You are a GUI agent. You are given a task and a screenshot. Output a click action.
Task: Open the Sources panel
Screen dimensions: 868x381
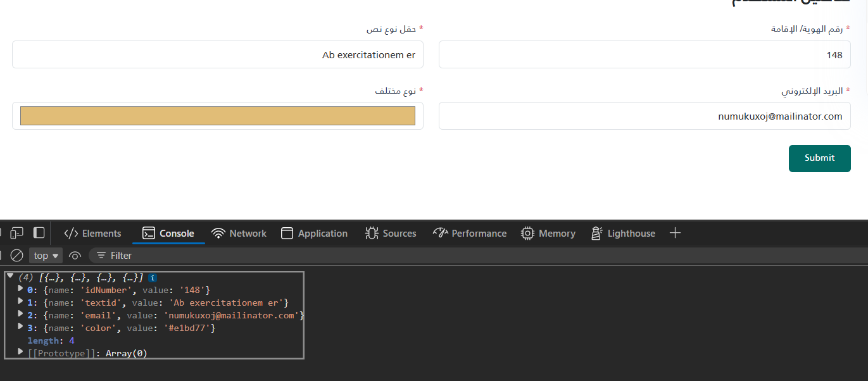pyautogui.click(x=391, y=233)
